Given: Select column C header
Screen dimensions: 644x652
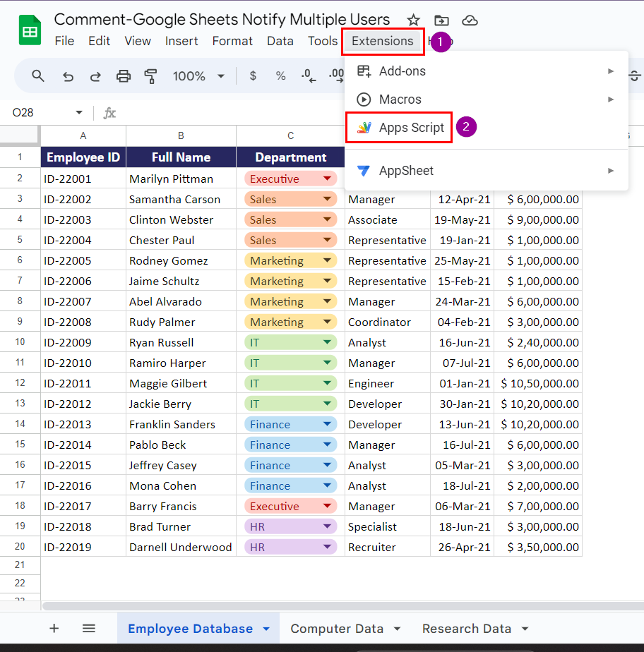Looking at the screenshot, I should 290,136.
